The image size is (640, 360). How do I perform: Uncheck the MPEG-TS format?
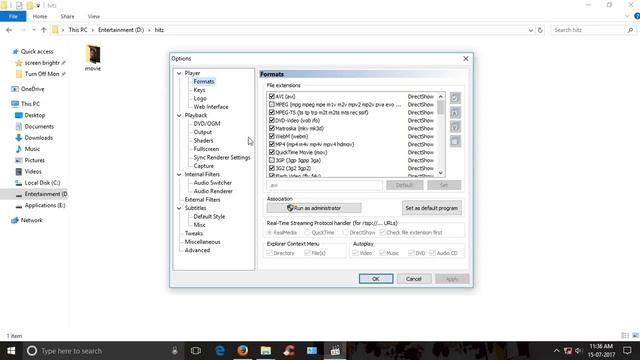click(272, 112)
